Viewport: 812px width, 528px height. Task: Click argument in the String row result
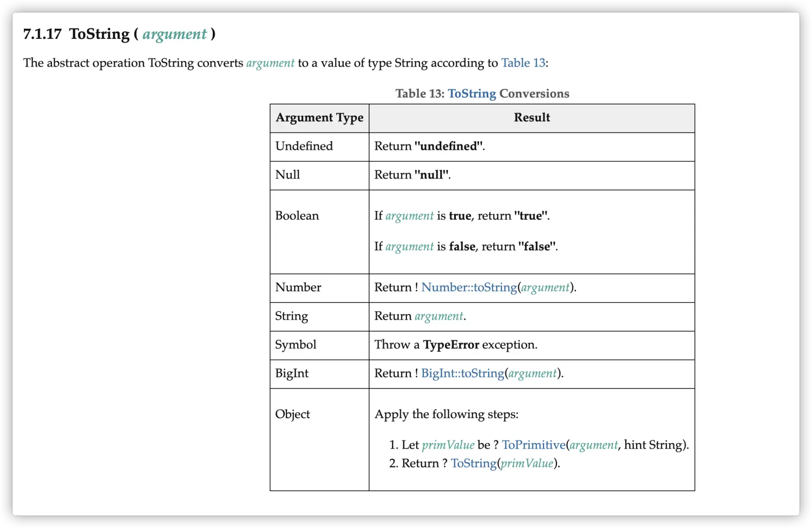point(439,316)
